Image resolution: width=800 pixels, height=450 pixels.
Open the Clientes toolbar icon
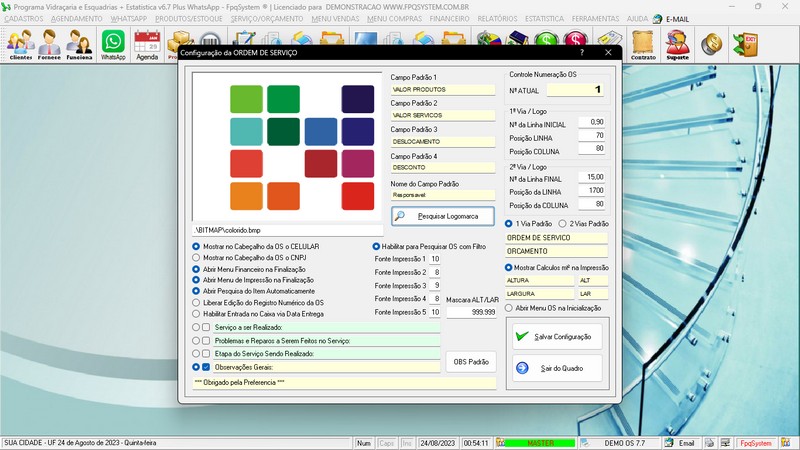pos(20,44)
